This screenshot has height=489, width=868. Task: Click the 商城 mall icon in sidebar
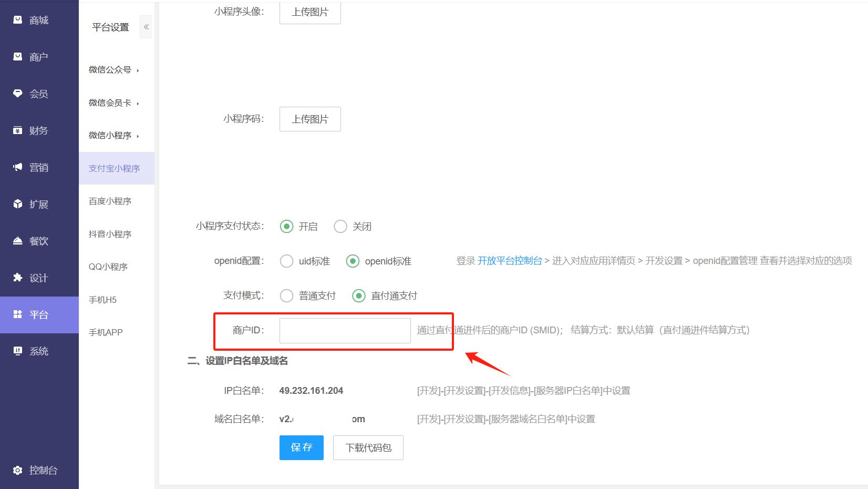[x=18, y=20]
